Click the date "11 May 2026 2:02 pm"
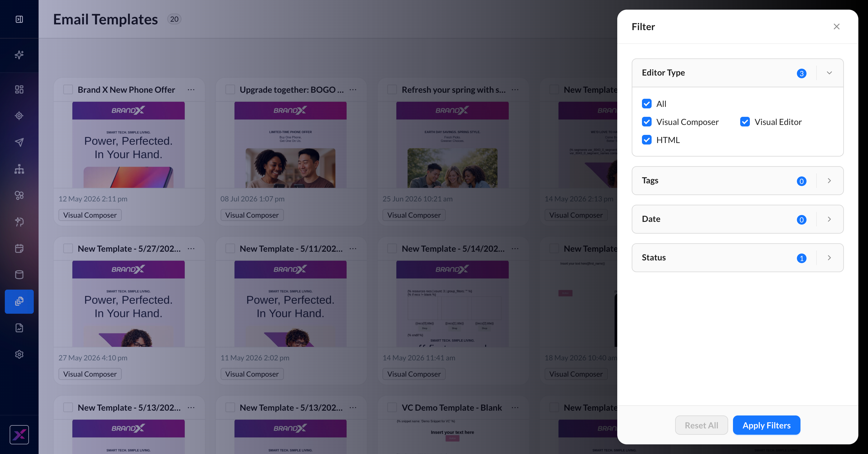The width and height of the screenshot is (868, 454). click(x=255, y=358)
